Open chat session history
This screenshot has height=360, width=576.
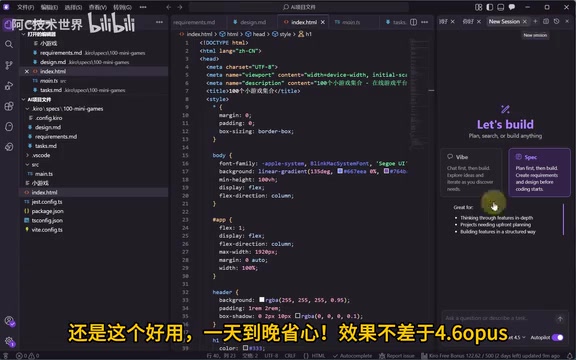point(557,21)
